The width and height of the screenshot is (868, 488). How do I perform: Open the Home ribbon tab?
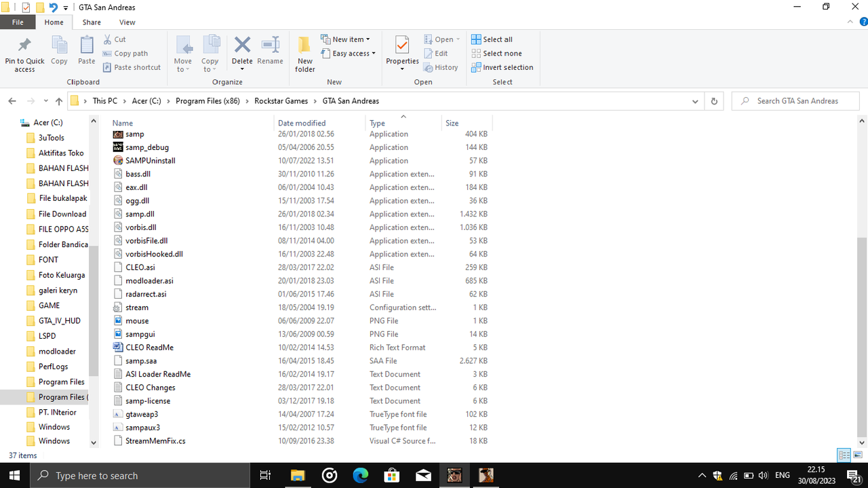(54, 22)
